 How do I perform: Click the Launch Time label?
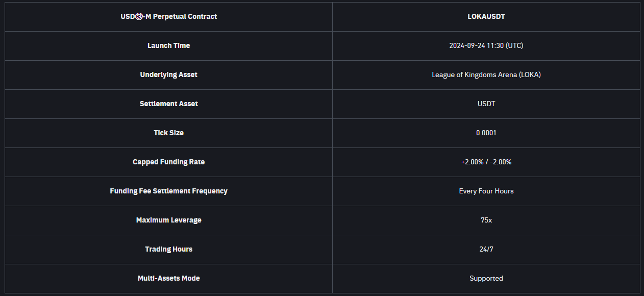[x=168, y=45]
